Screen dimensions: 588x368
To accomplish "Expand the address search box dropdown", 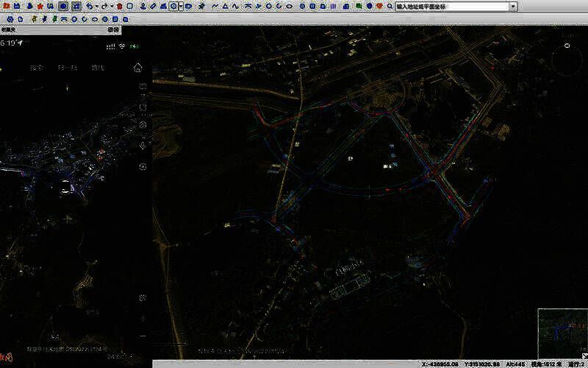I will [512, 6].
